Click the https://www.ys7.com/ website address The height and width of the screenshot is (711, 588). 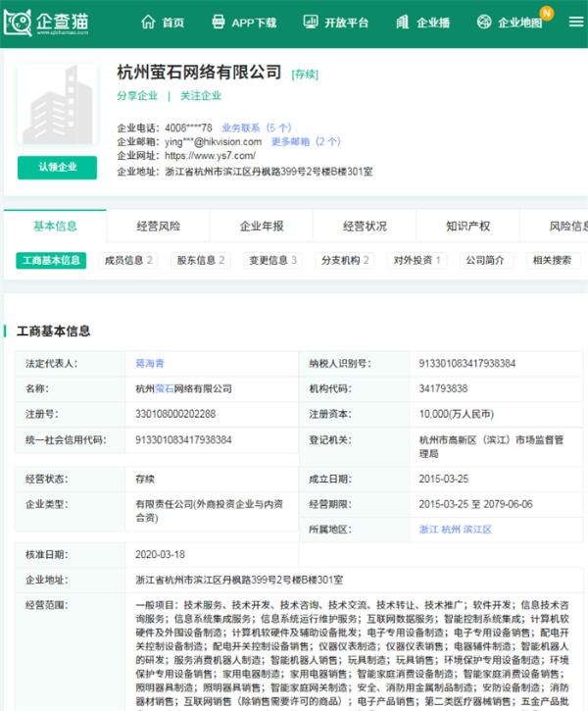point(210,156)
